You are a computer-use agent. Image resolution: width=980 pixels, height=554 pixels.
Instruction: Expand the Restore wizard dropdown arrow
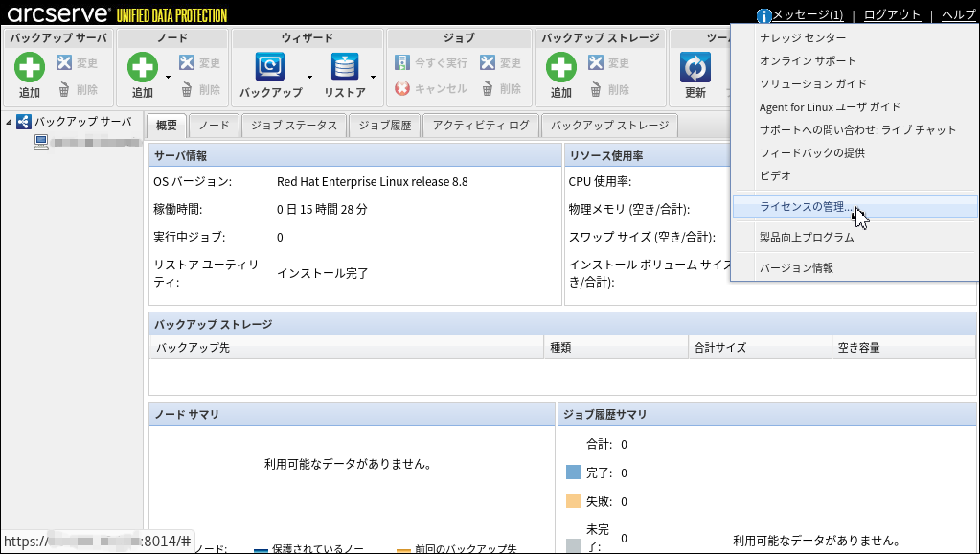(374, 77)
